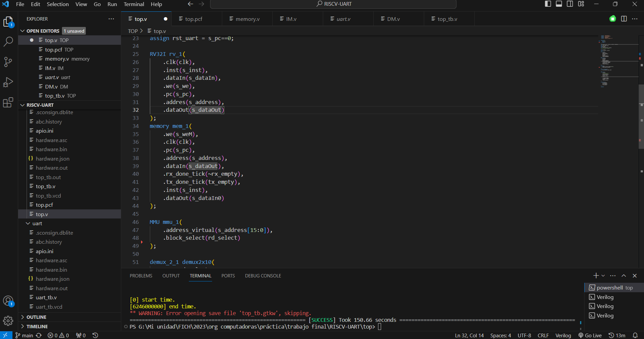Toggle primary side bar visibility

point(548,4)
